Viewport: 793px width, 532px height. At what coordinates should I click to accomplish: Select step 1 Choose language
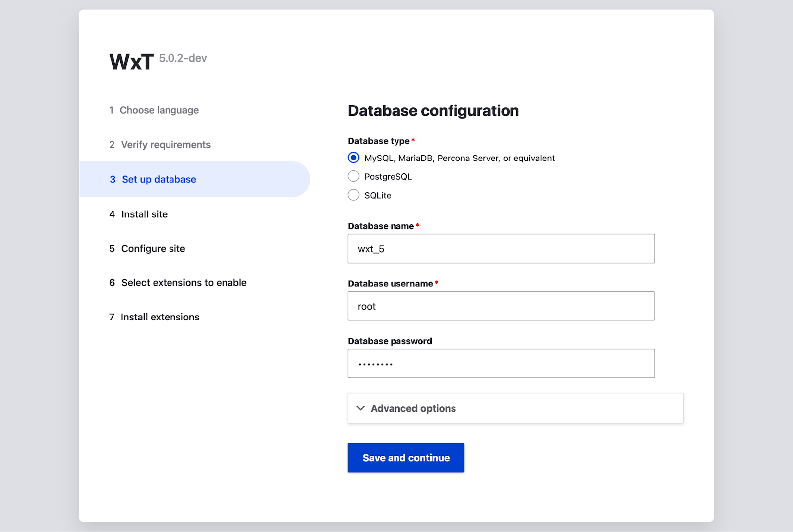tap(159, 110)
